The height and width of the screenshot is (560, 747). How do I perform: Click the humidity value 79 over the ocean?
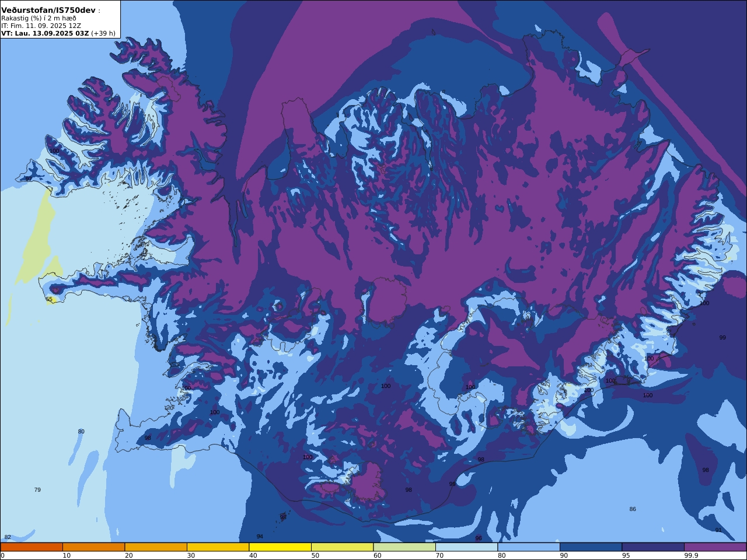tap(37, 490)
